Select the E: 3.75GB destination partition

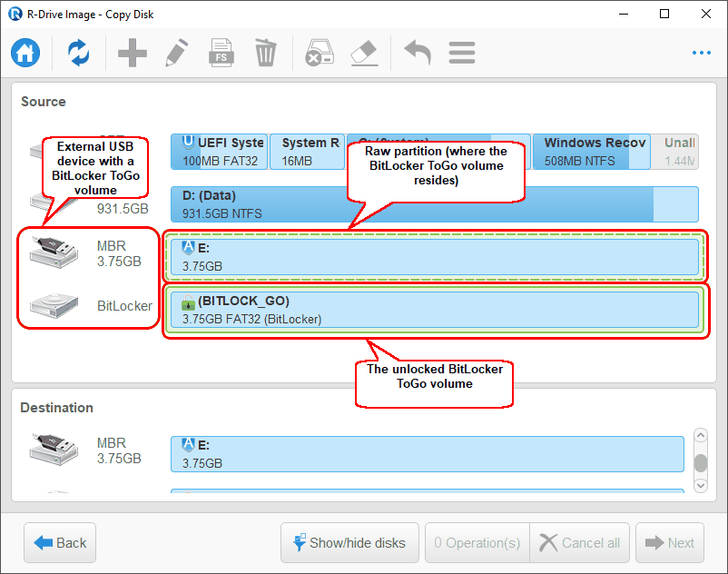pyautogui.click(x=428, y=454)
